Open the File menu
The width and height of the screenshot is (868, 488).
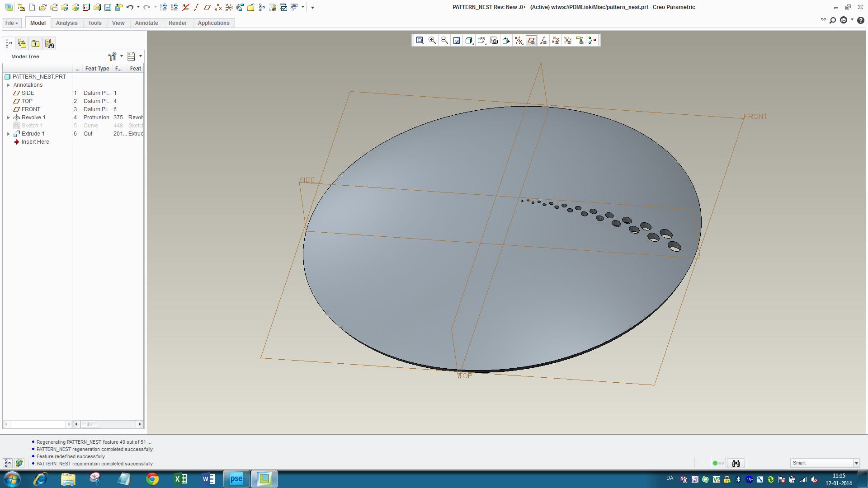pyautogui.click(x=10, y=23)
